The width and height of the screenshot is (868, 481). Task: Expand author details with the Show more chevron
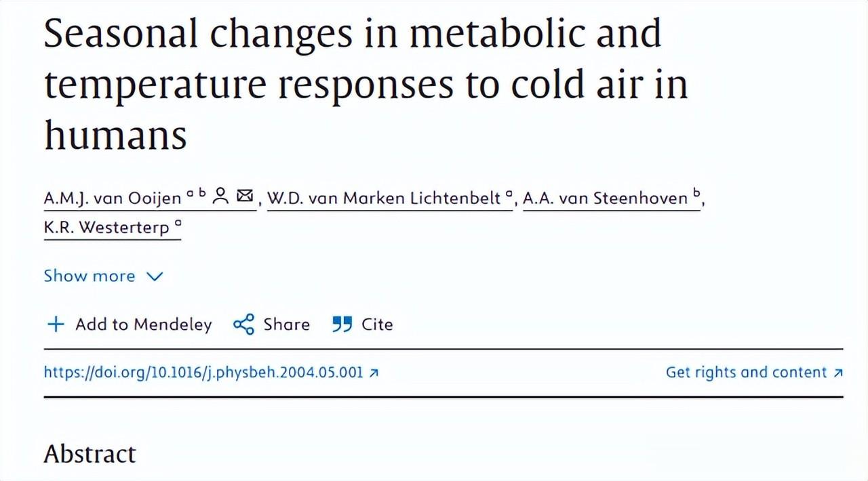155,276
